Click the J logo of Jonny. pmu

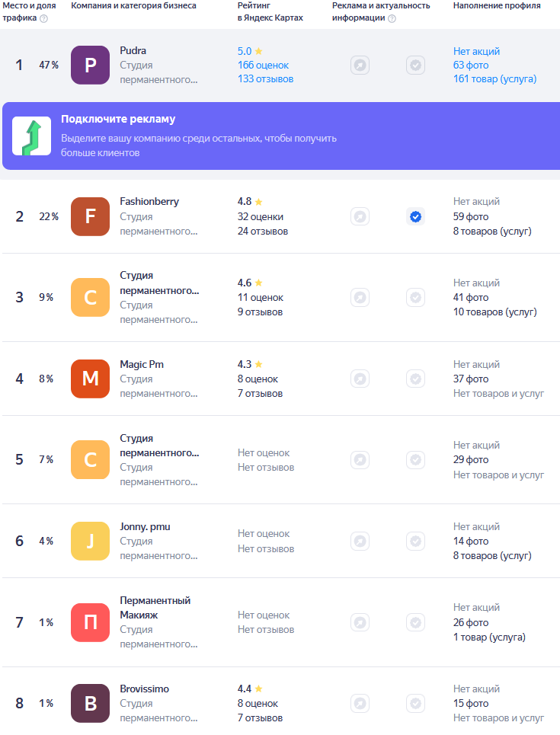[90, 541]
